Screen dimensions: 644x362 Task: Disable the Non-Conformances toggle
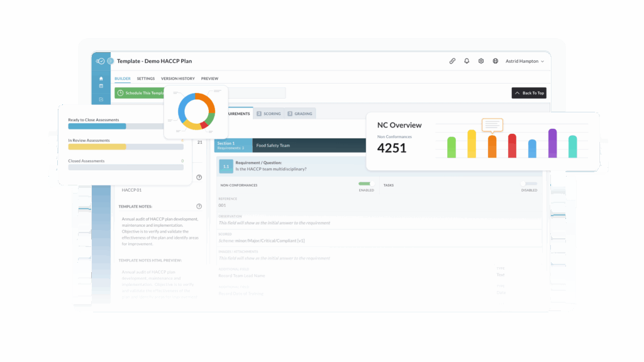tap(365, 185)
